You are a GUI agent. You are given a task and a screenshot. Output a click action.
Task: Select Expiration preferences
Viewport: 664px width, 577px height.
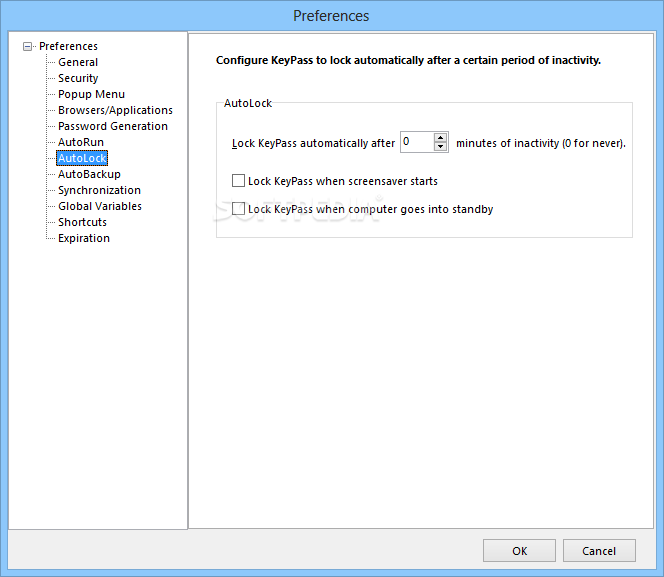pyautogui.click(x=84, y=238)
